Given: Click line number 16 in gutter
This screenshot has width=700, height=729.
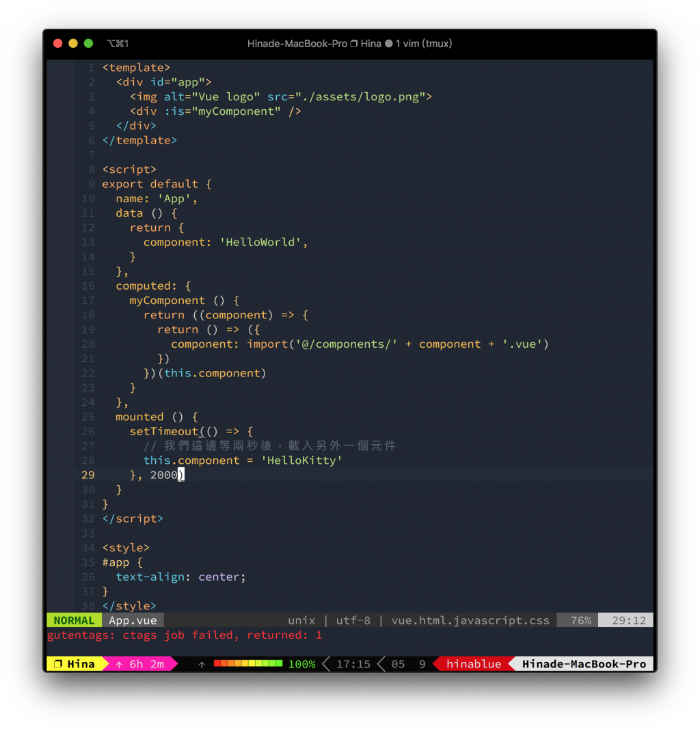Looking at the screenshot, I should 88,286.
